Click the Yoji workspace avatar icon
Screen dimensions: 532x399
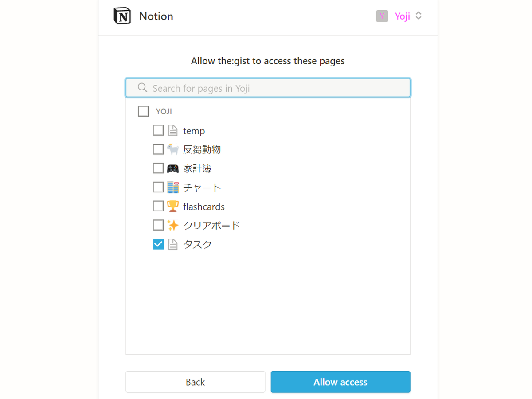(x=382, y=16)
